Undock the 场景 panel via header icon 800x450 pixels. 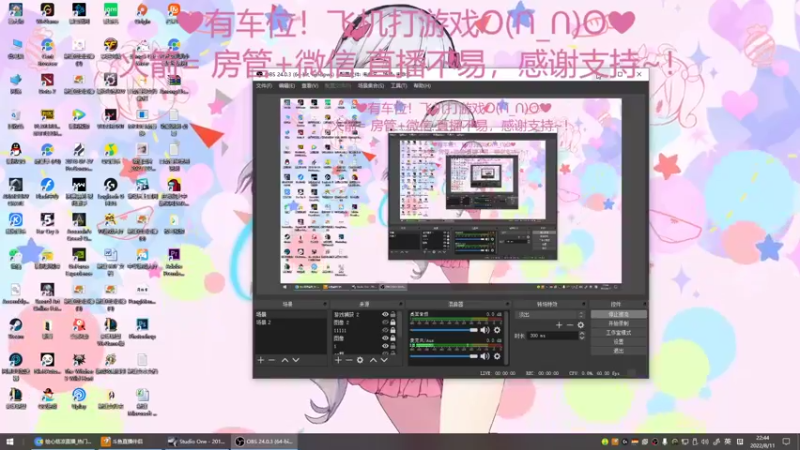324,304
